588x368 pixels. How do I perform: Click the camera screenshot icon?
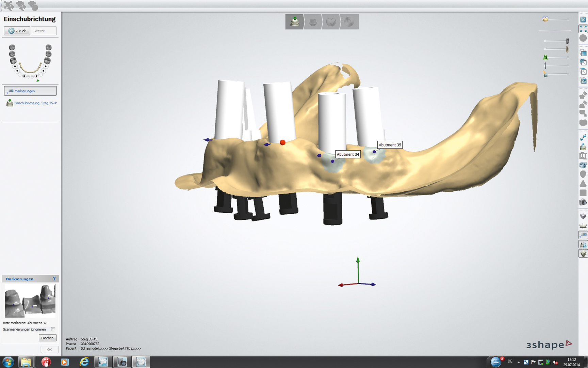coord(583,202)
